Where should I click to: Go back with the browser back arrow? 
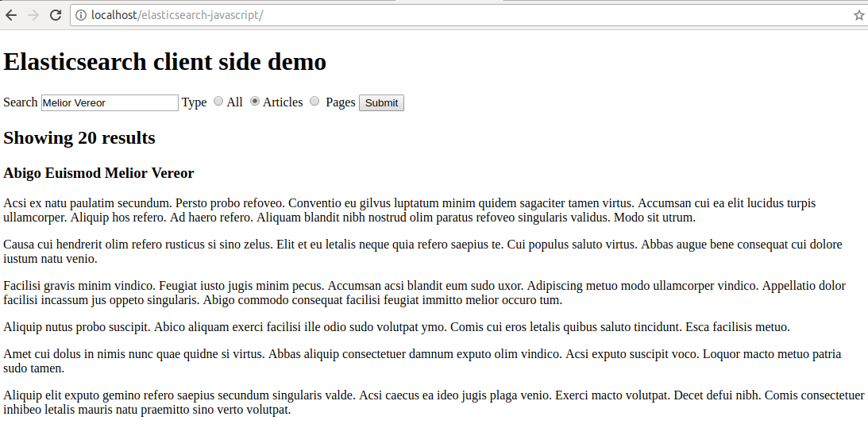coord(11,15)
